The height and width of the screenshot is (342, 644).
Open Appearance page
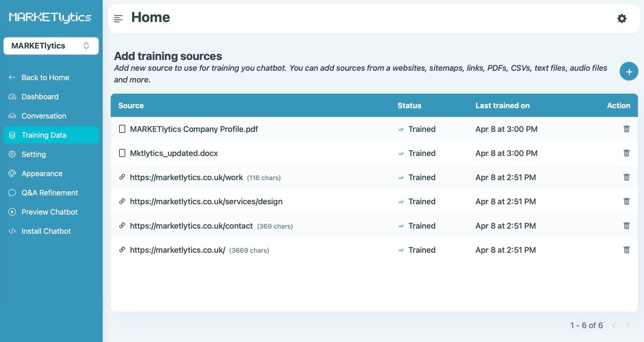coord(51,174)
